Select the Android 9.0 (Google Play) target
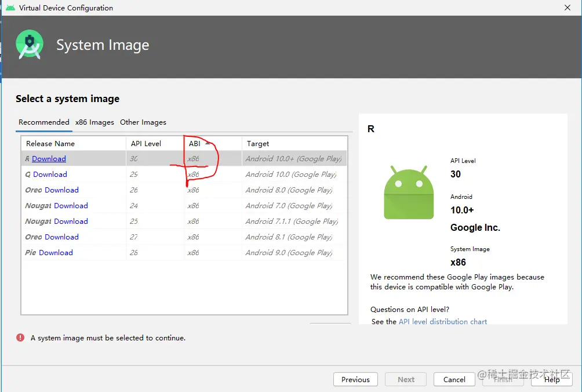The width and height of the screenshot is (582, 392). pyautogui.click(x=289, y=252)
